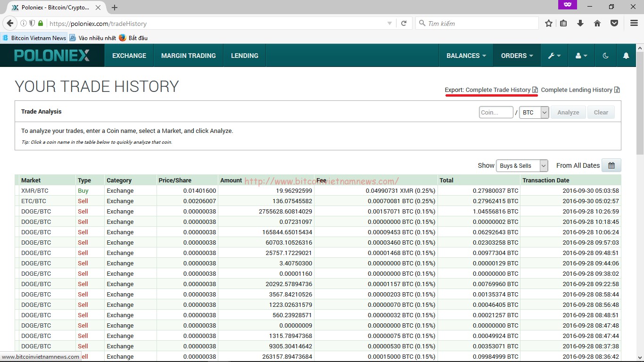
Task: Reload the current page
Action: 404,23
